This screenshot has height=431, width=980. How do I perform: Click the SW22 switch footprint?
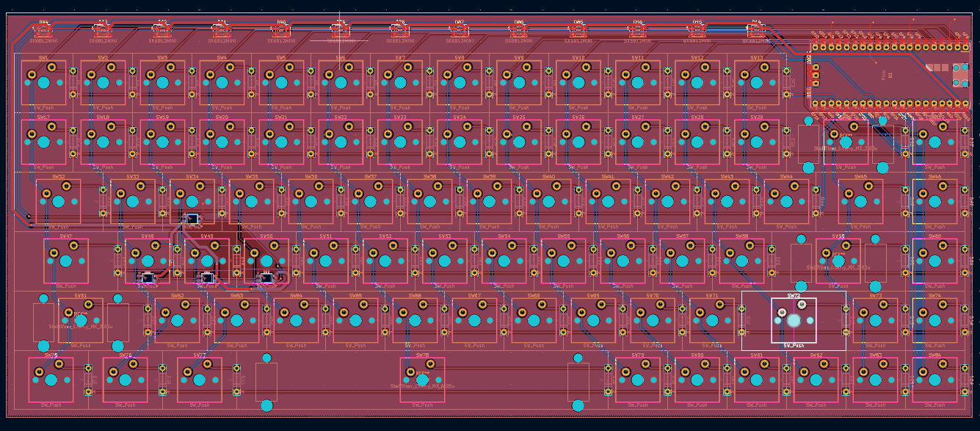tap(341, 142)
